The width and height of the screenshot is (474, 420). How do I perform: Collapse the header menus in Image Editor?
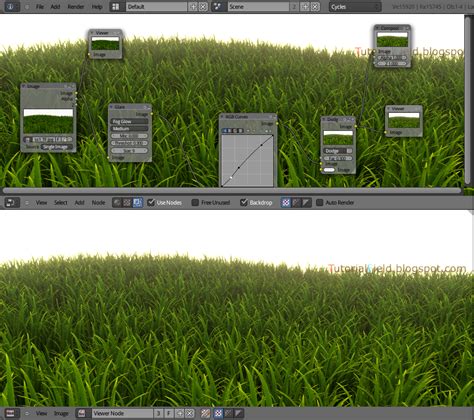point(27,413)
